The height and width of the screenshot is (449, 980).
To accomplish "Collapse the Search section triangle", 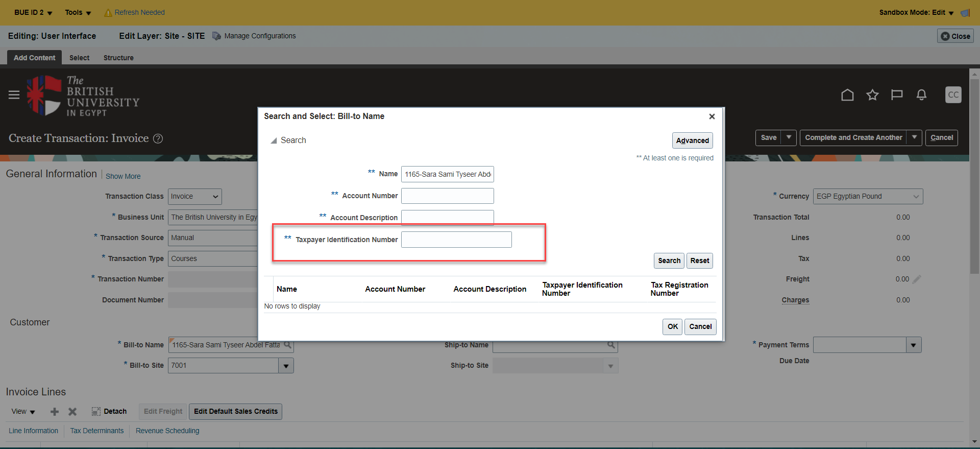I will 274,140.
